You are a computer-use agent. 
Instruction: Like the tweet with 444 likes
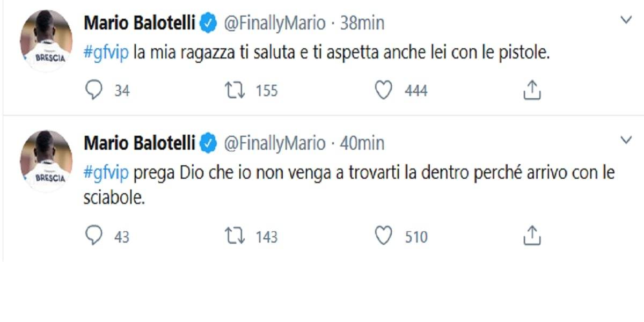[383, 91]
